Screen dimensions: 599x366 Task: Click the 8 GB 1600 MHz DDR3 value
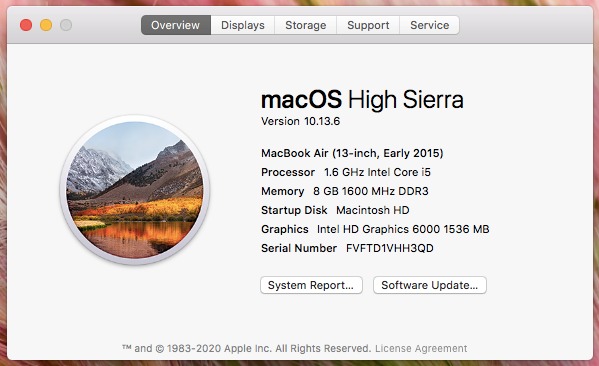pos(371,191)
